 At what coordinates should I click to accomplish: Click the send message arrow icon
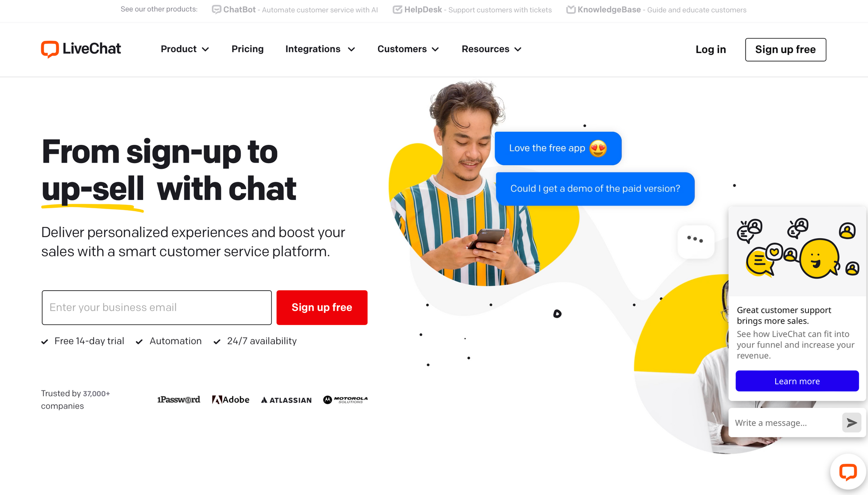click(x=852, y=422)
